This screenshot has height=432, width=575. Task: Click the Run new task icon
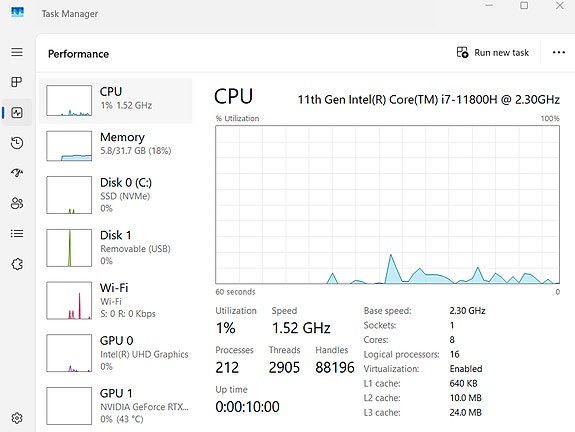pyautogui.click(x=462, y=52)
